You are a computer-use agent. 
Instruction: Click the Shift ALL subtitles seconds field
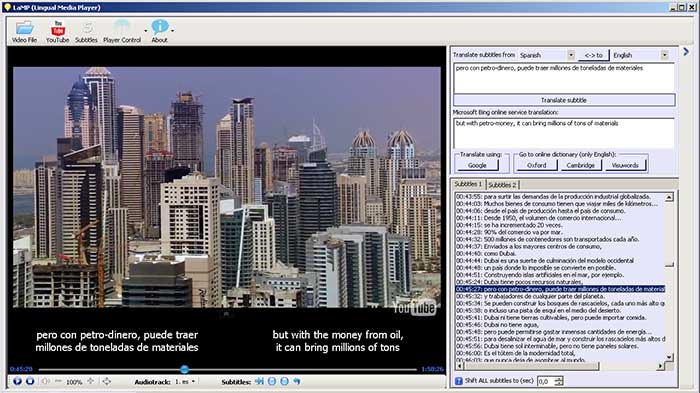click(546, 381)
